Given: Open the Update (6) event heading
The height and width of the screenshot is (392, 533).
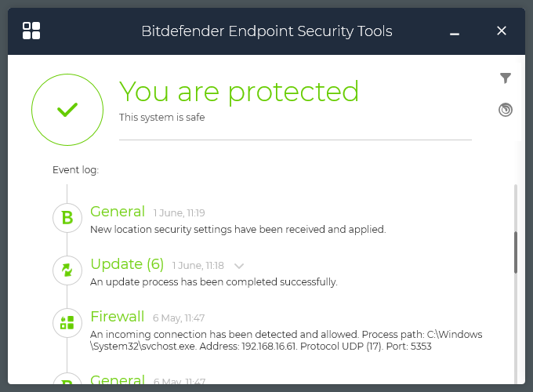Looking at the screenshot, I should pyautogui.click(x=127, y=264).
